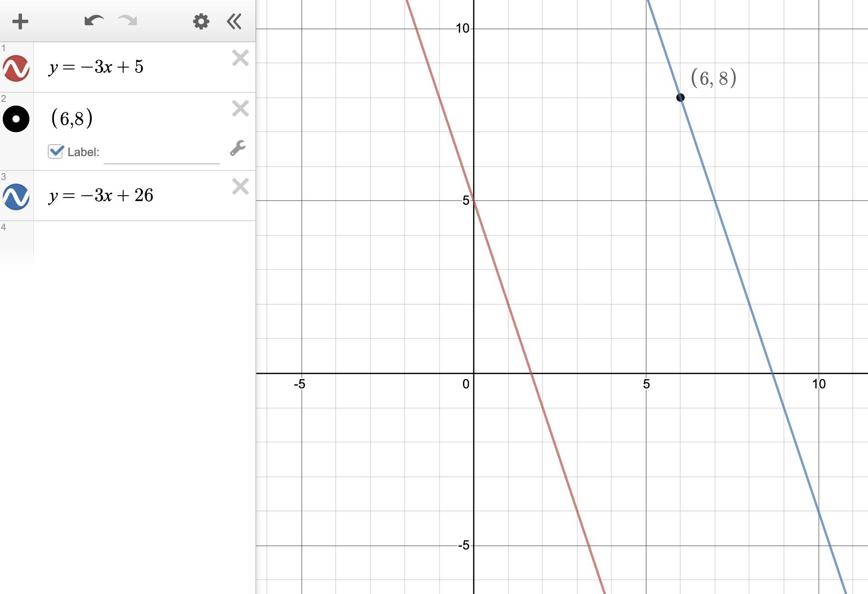Collapse the expression list panel
868x594 pixels.
234,22
